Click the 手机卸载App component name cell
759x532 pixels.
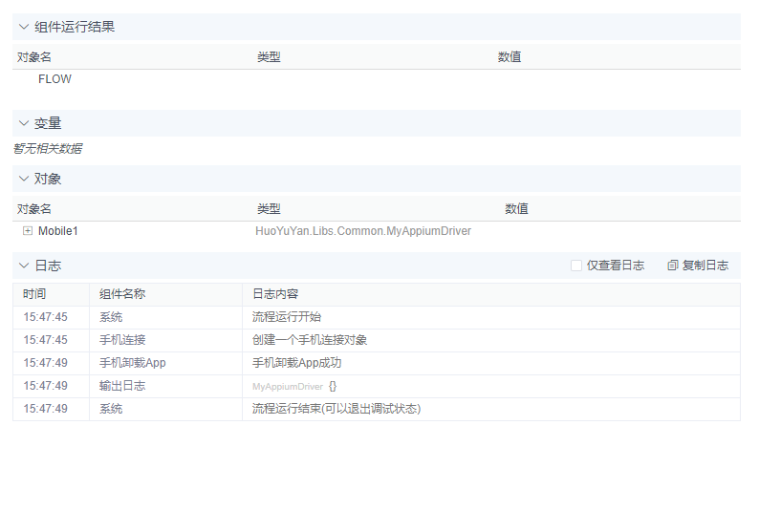click(165, 363)
